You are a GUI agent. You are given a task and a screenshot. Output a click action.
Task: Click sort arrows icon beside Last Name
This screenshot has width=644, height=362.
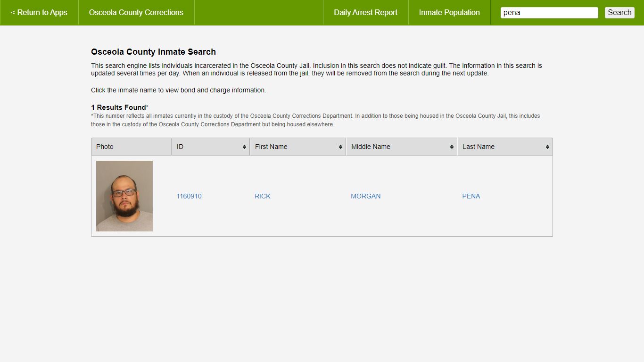(547, 147)
